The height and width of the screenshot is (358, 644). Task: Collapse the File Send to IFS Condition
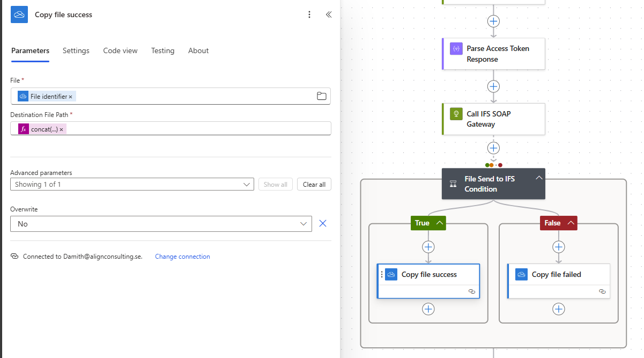coord(539,178)
